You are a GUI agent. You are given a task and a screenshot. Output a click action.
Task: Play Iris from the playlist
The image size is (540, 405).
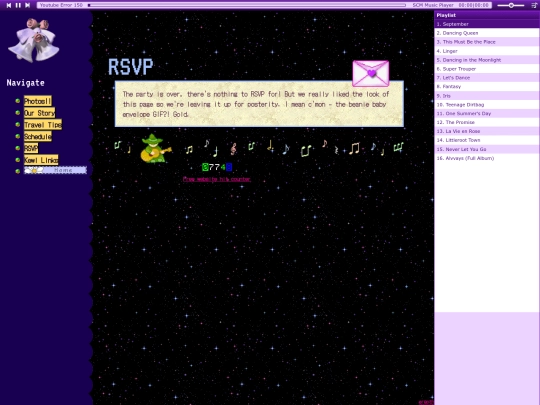(487, 96)
